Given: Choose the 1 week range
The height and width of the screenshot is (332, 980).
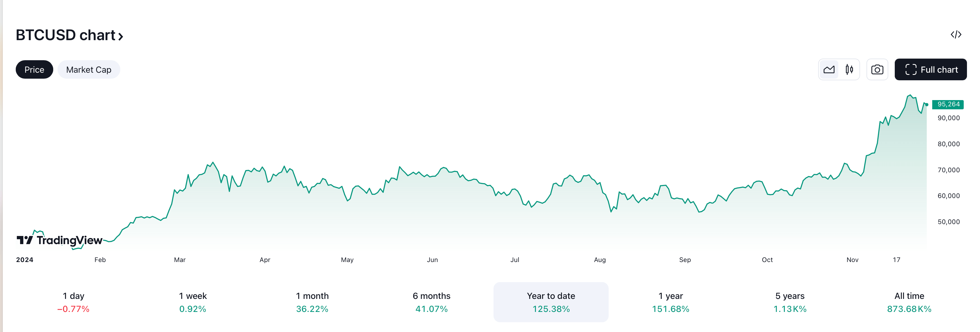Looking at the screenshot, I should click(x=193, y=302).
